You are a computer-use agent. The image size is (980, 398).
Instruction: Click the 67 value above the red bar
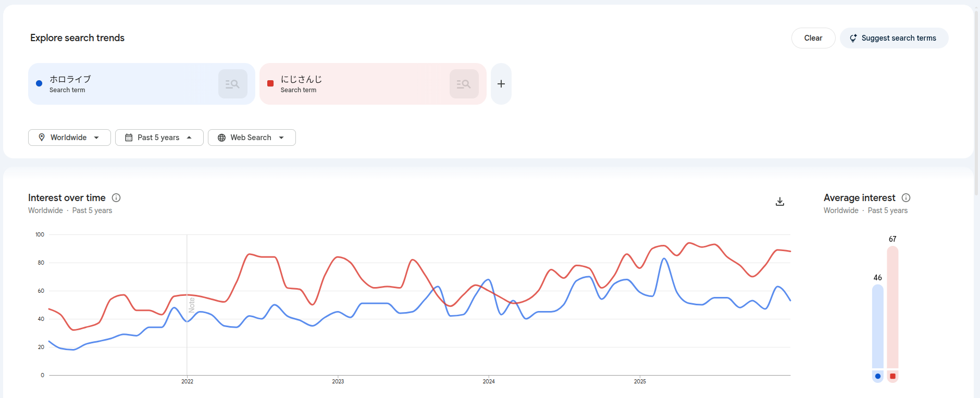(x=892, y=239)
